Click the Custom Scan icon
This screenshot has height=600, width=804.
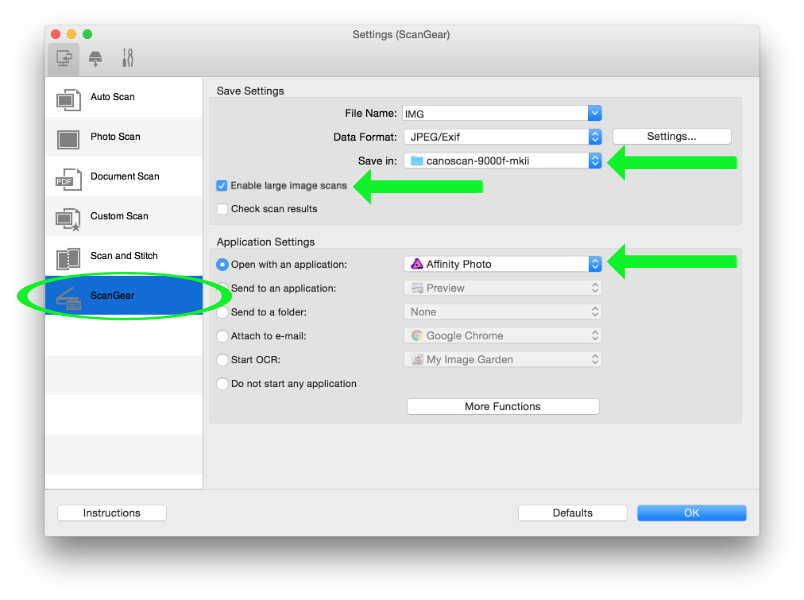coord(68,219)
